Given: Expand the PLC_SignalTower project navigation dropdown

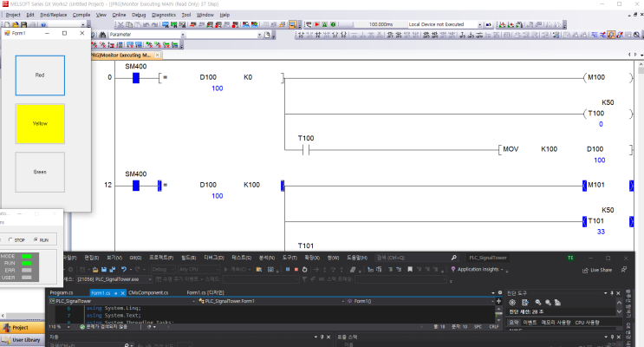Looking at the screenshot, I should point(194,301).
